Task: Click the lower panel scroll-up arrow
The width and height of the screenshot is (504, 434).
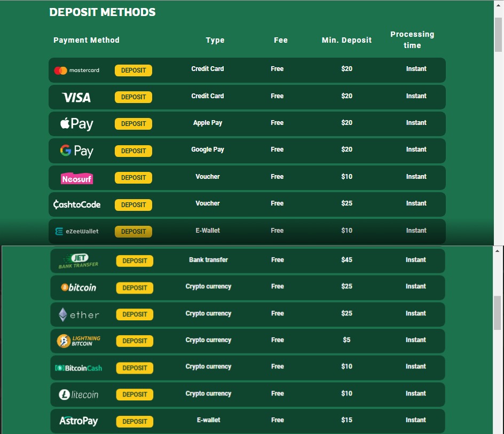Action: coord(498,250)
